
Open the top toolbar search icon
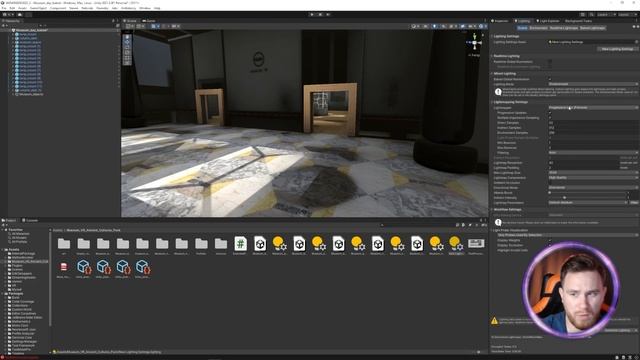[591, 14]
